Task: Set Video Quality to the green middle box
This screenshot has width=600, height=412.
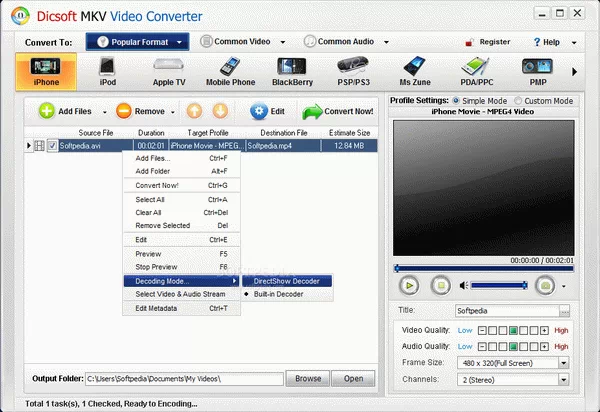Action: [x=513, y=331]
